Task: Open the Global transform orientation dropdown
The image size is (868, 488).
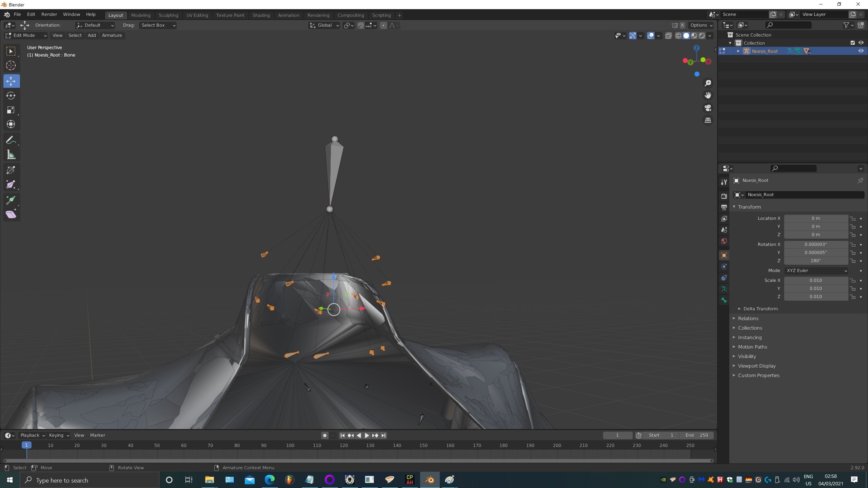Action: (x=324, y=25)
